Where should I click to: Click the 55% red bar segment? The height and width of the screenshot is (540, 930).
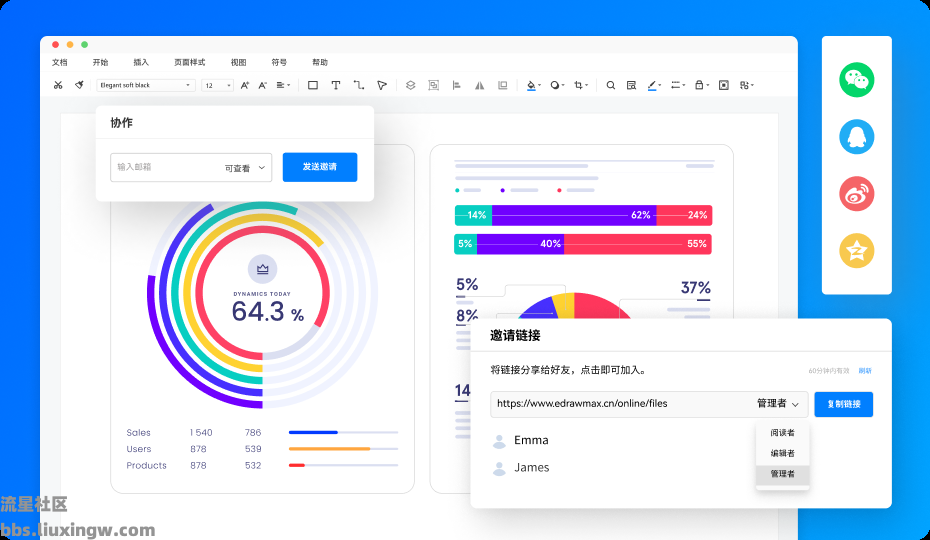pos(638,244)
